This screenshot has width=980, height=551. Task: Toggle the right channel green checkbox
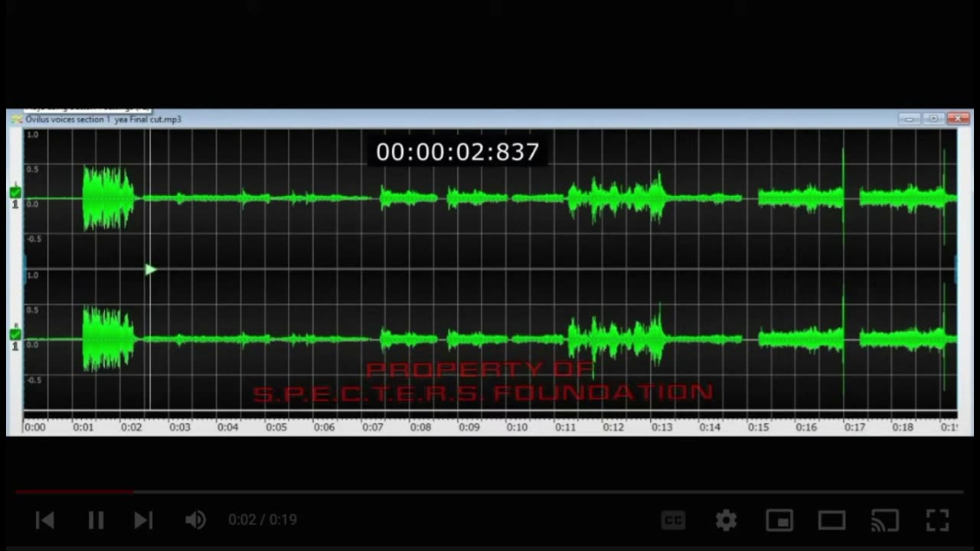tap(15, 334)
